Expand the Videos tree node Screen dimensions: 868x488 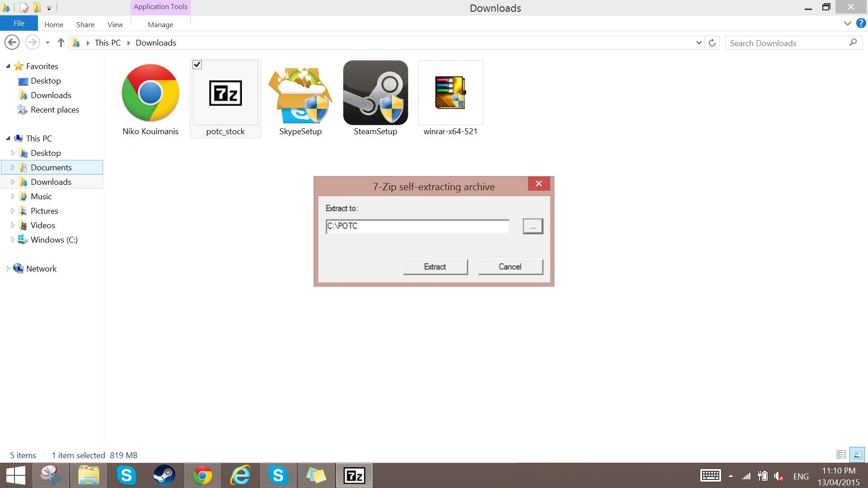[13, 225]
